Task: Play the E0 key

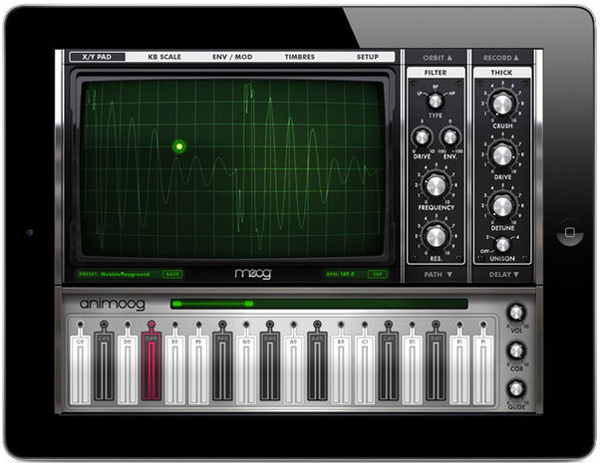Action: coord(175,369)
